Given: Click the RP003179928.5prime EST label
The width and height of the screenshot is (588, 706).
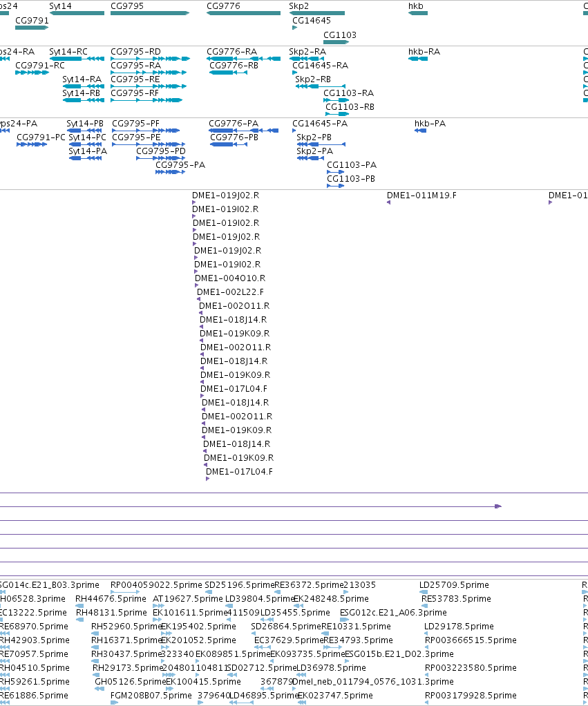Looking at the screenshot, I should [x=471, y=696].
